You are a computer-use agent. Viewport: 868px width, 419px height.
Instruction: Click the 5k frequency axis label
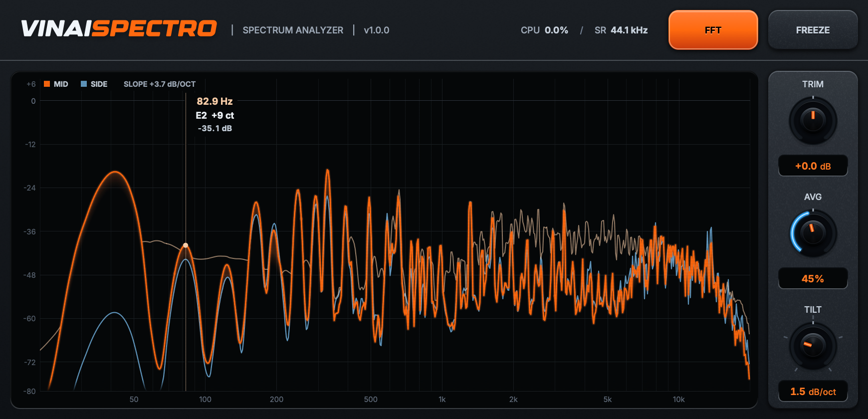click(x=607, y=399)
